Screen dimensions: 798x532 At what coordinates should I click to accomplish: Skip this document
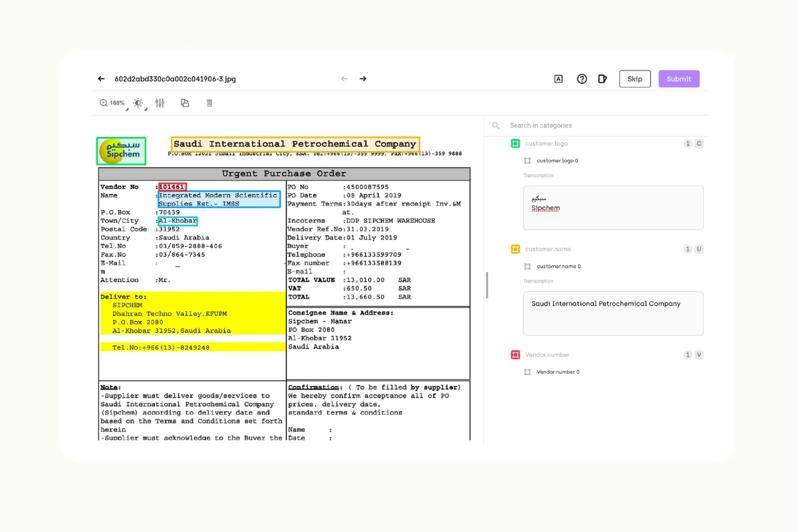(x=634, y=78)
